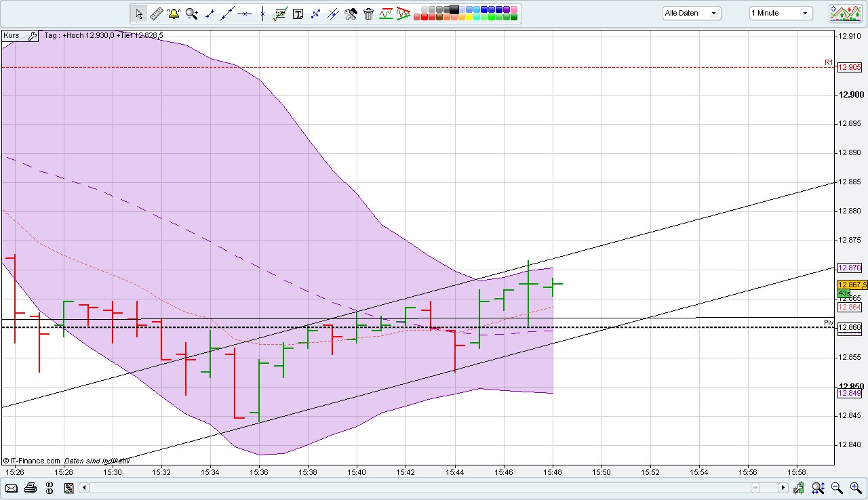Expand the left panel arrow at bottom

[x=84, y=488]
